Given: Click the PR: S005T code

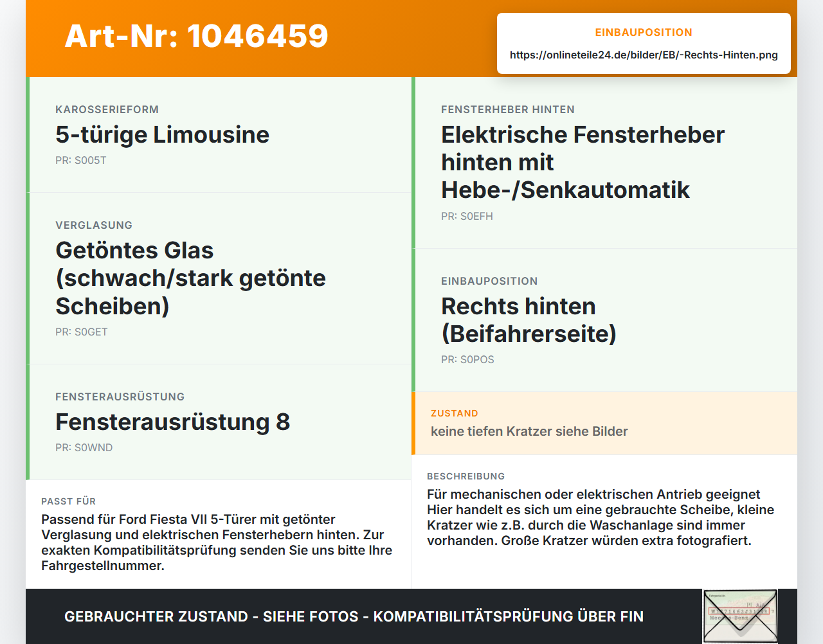Looking at the screenshot, I should coord(81,161).
